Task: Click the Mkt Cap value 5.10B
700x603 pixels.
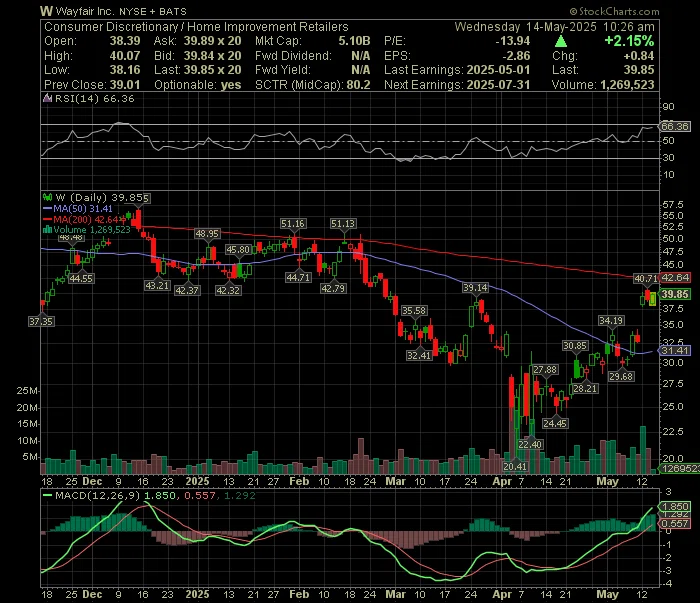Action: (354, 41)
